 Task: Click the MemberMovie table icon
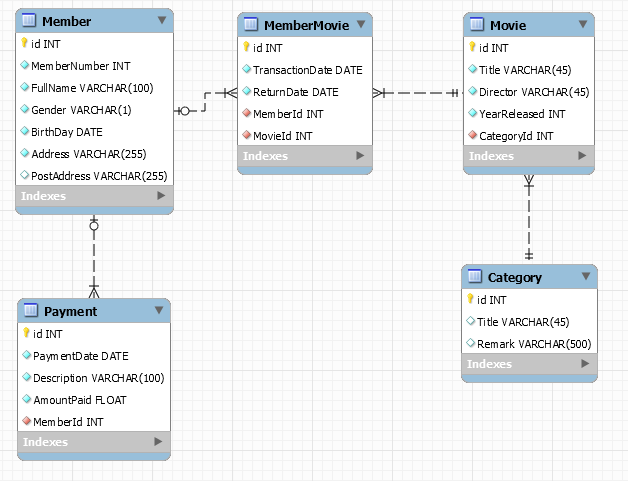point(251,25)
